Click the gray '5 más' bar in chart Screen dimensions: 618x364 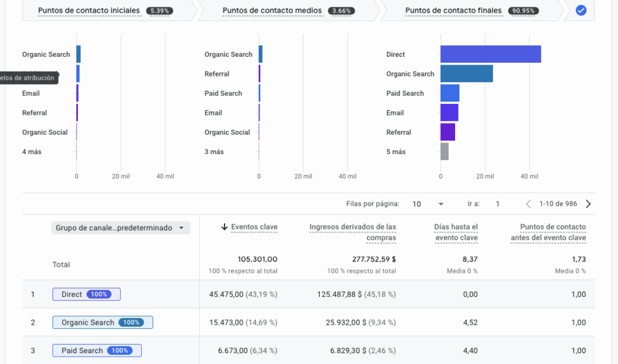pyautogui.click(x=444, y=152)
